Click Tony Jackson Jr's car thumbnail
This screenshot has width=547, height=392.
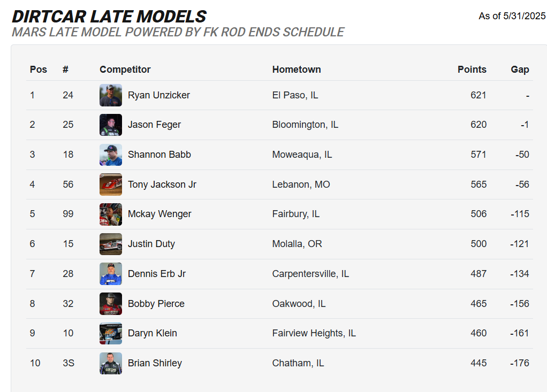111,185
